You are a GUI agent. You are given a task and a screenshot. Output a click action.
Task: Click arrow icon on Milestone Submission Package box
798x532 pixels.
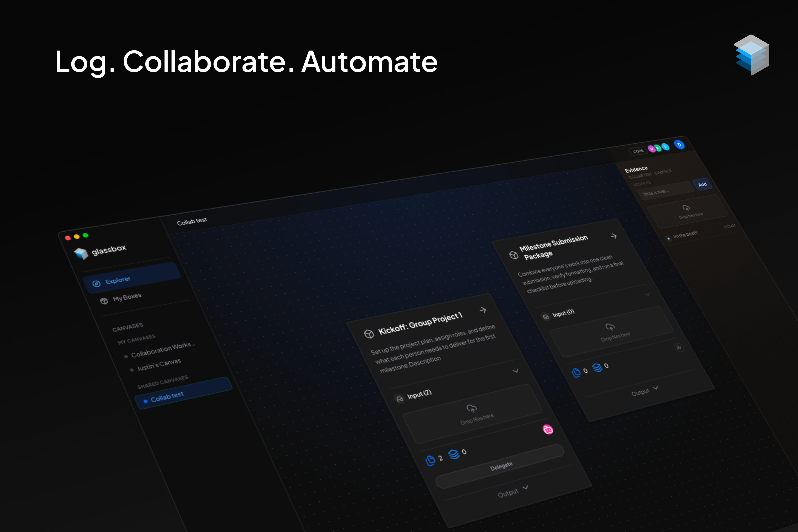click(613, 236)
